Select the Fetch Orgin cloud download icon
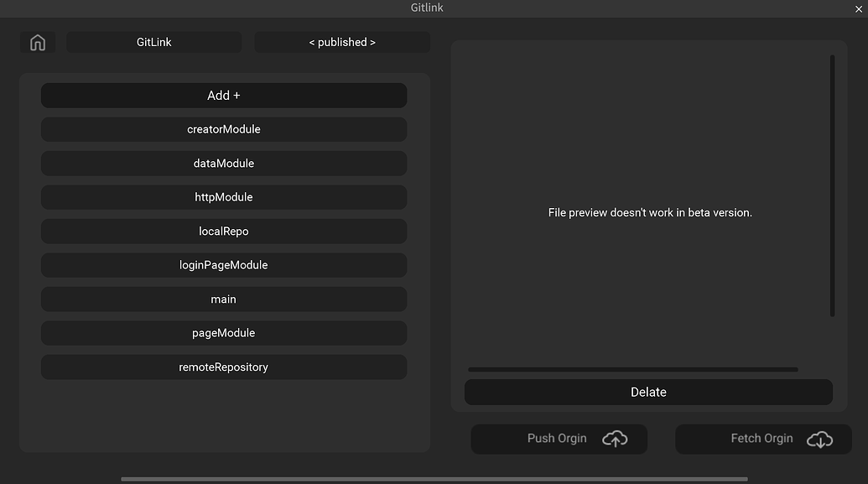Image resolution: width=868 pixels, height=484 pixels. [819, 439]
